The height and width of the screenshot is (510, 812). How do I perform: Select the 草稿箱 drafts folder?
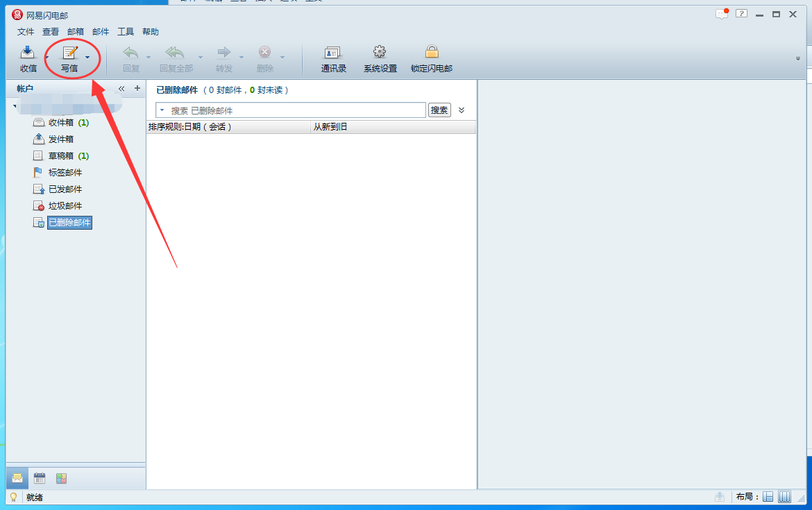point(61,156)
